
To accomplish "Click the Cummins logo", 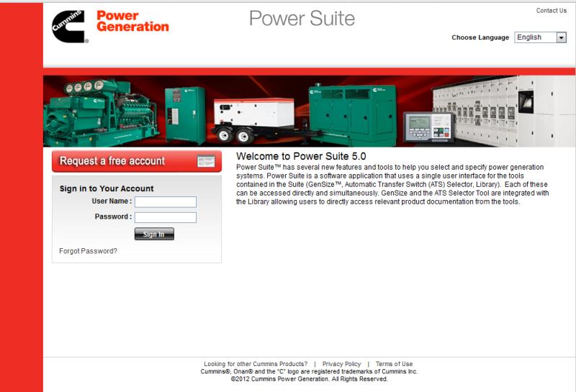I will click(x=70, y=27).
